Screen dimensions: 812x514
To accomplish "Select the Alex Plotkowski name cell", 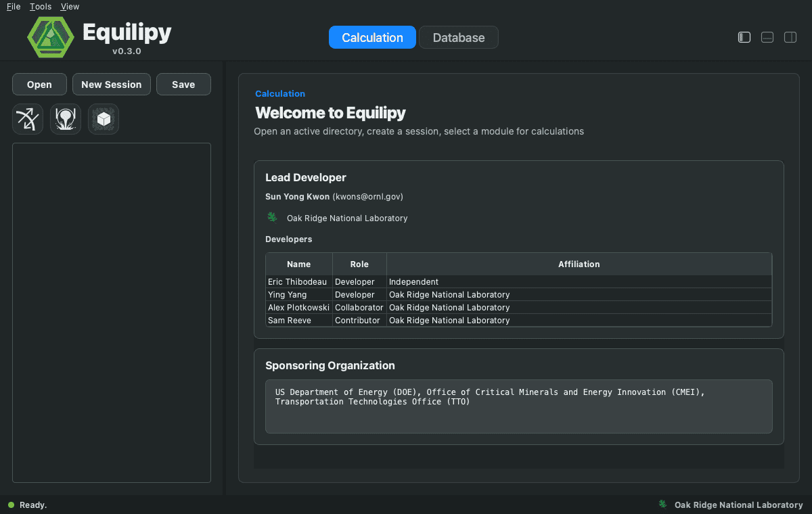I will coord(299,307).
